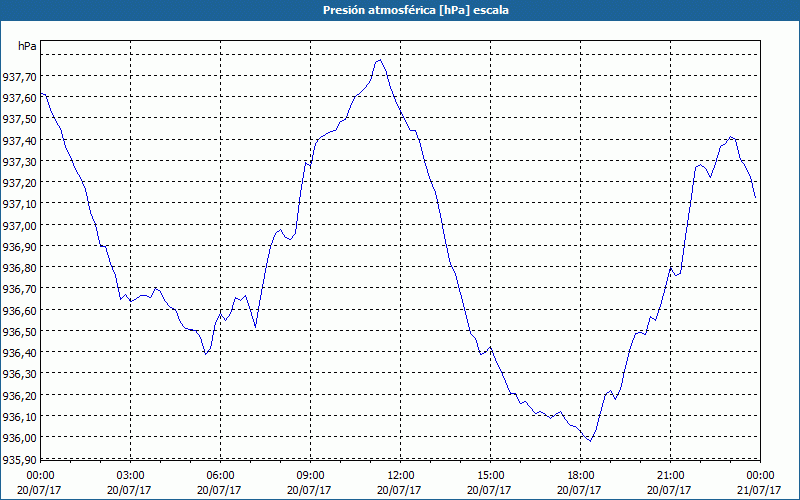Click the 15:00 time label
This screenshot has width=800, height=500.
click(x=490, y=476)
